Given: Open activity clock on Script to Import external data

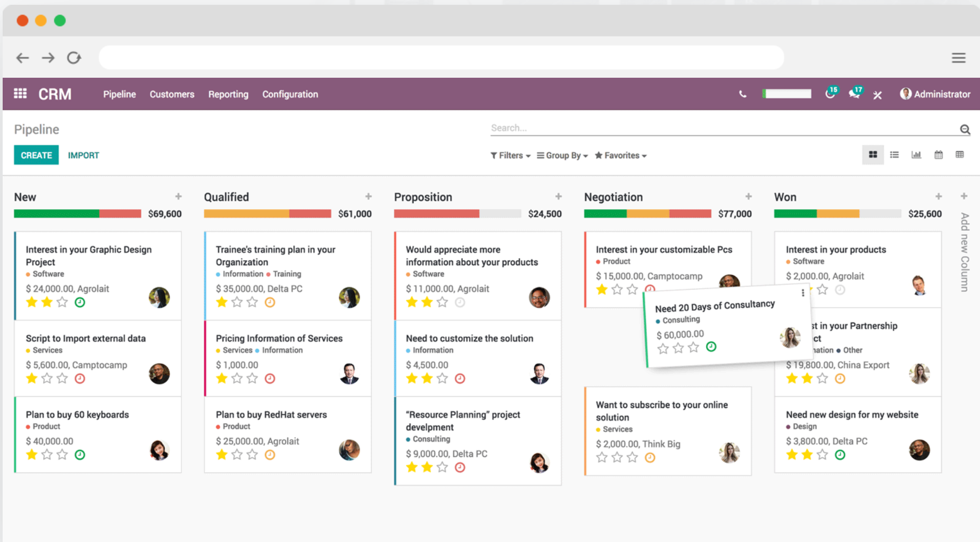Looking at the screenshot, I should click(x=80, y=379).
